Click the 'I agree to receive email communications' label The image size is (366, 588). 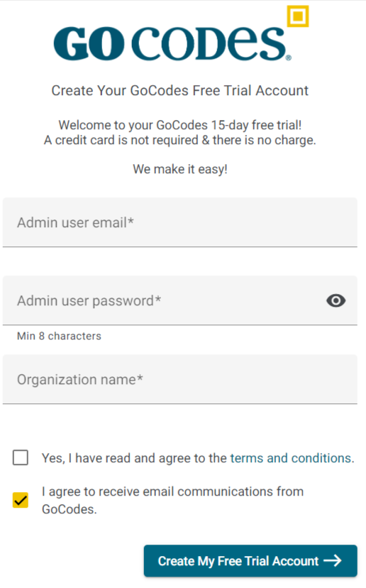pyautogui.click(x=172, y=500)
